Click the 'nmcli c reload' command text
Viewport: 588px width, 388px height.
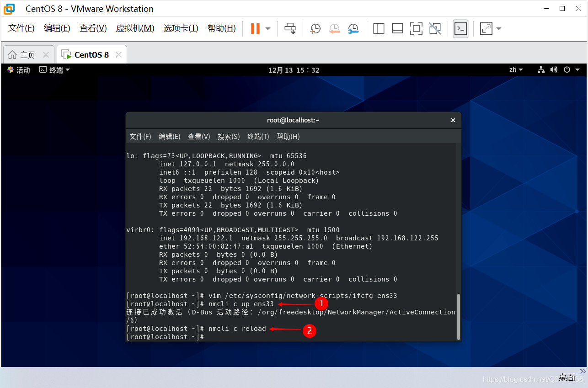(237, 329)
